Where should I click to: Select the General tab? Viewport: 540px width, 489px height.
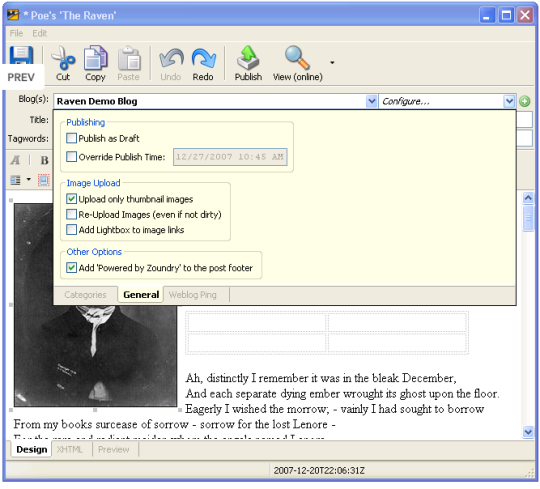141,295
